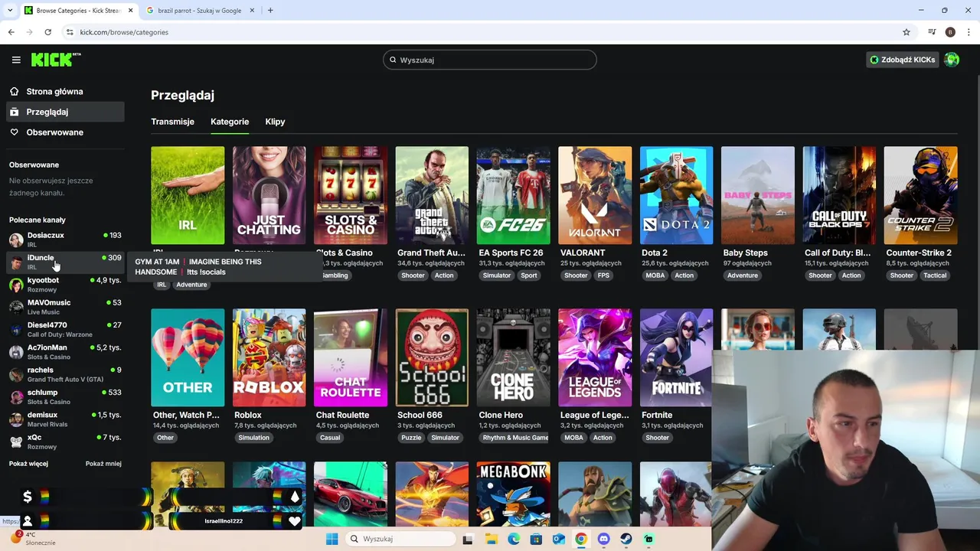Viewport: 980px width, 551px height.
Task: Open File Explorer from taskbar
Action: 491,539
